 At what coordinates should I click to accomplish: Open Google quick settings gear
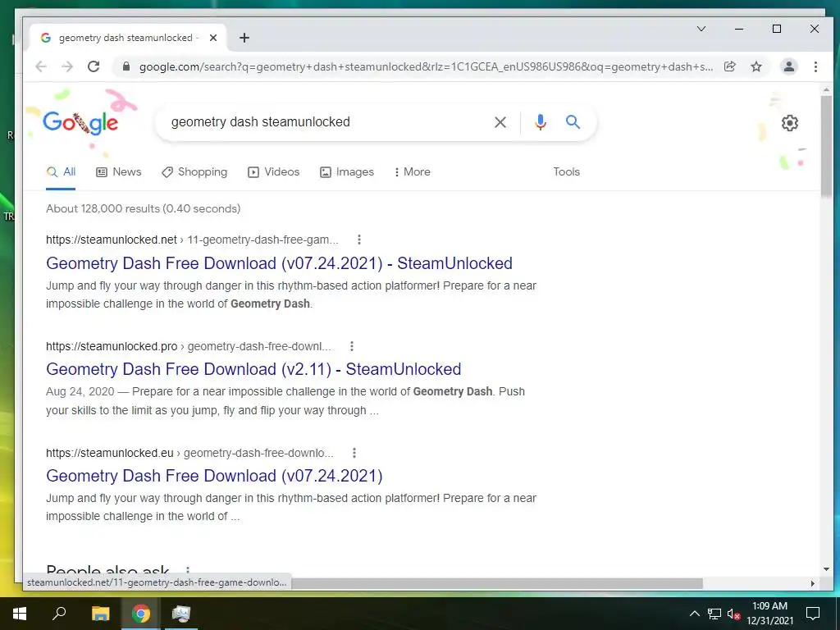click(x=790, y=123)
